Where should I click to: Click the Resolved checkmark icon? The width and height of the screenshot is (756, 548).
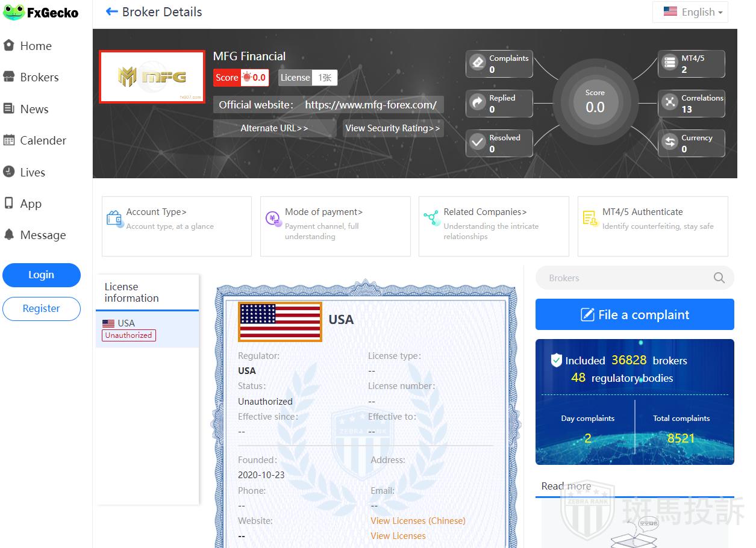click(x=478, y=143)
